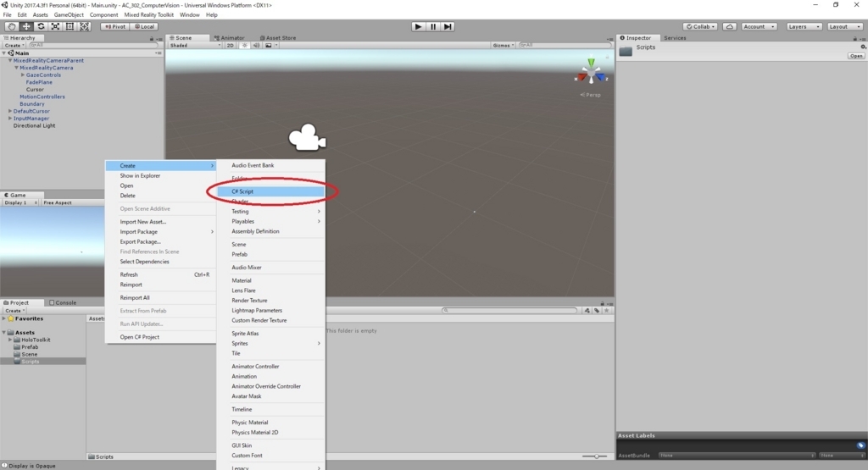The image size is (868, 470).
Task: Open Gizmos dropdown in Scene view
Action: click(504, 46)
